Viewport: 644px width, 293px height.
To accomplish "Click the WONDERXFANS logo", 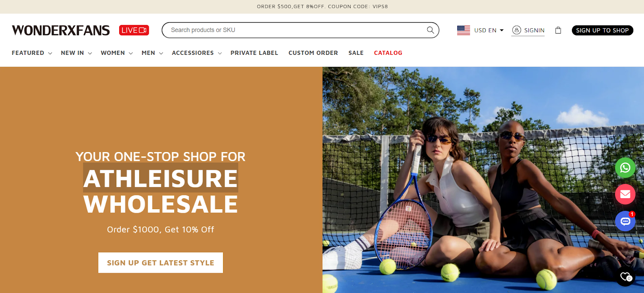I will point(61,30).
